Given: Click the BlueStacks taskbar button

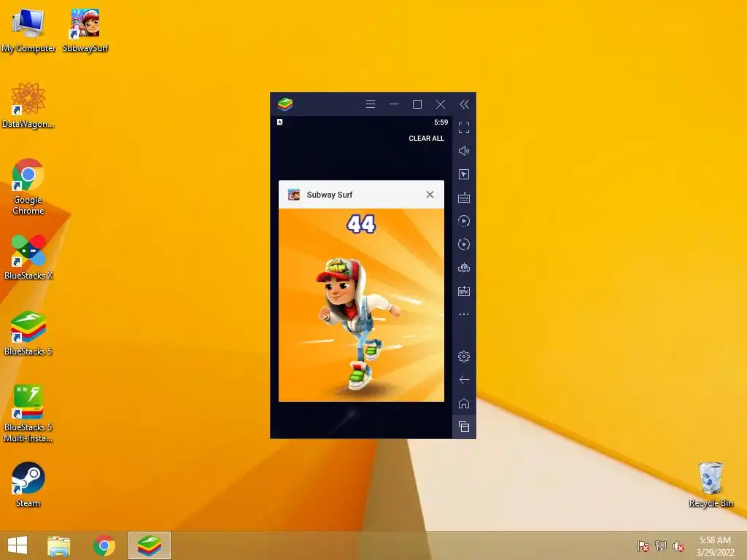Looking at the screenshot, I should coord(149,545).
